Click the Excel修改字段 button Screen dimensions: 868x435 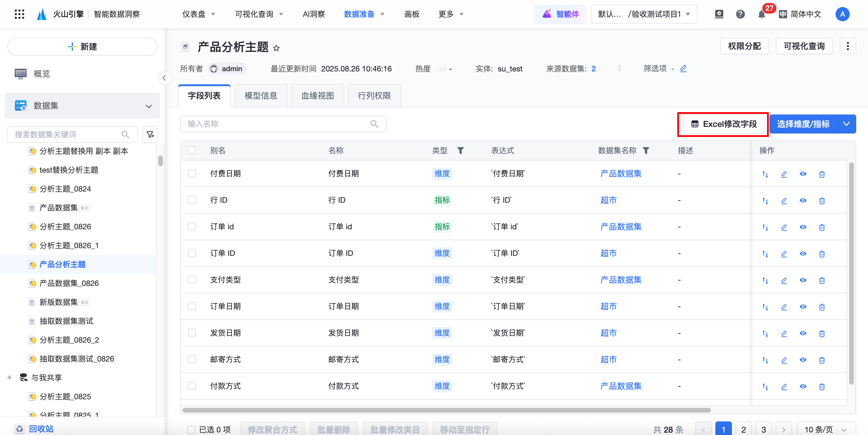point(723,124)
